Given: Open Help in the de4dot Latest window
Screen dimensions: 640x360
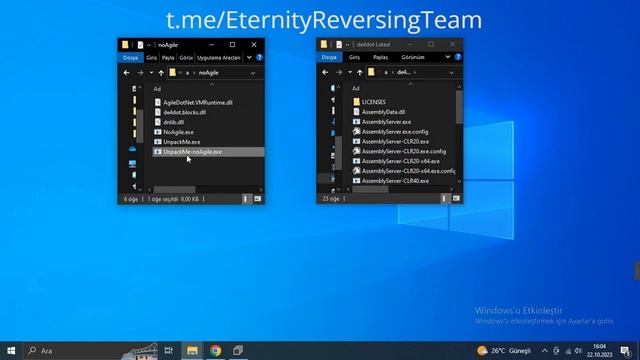Looking at the screenshot, I should 458,57.
